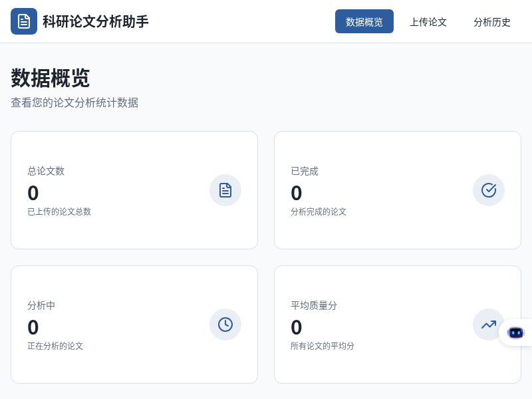Click the 科研论文分析助手 title
Screen dimensions: 532x399
95,21
